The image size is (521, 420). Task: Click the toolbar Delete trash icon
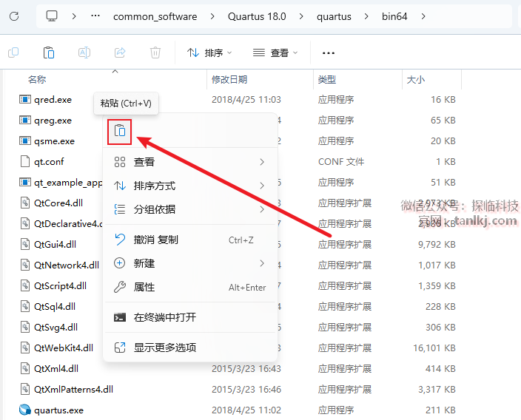coord(155,52)
